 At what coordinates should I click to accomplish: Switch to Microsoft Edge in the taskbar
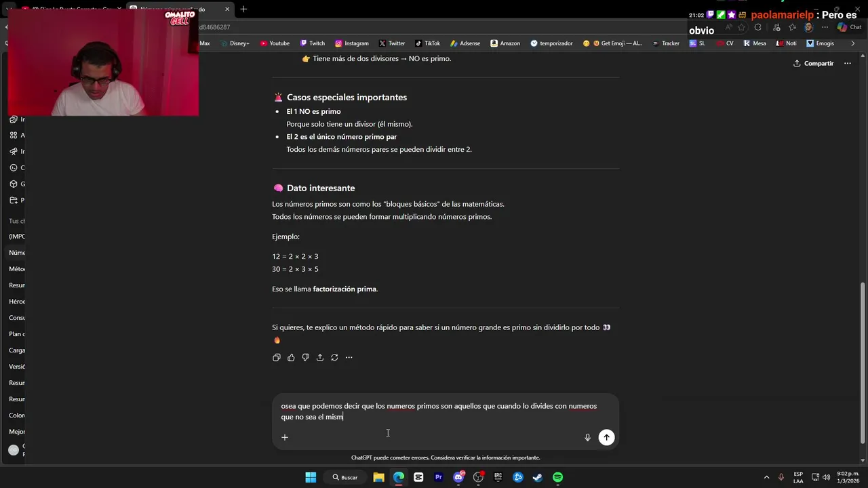[x=399, y=477]
